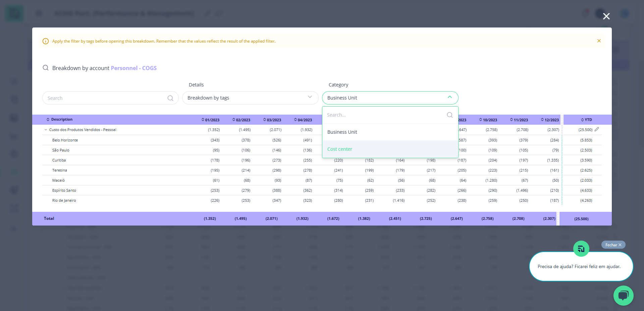The width and height of the screenshot is (644, 311).
Task: Select the Teresina row label
Action: (x=60, y=170)
